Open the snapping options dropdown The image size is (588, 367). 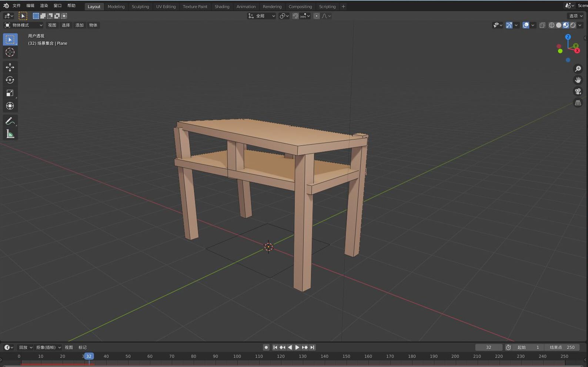[x=305, y=16]
